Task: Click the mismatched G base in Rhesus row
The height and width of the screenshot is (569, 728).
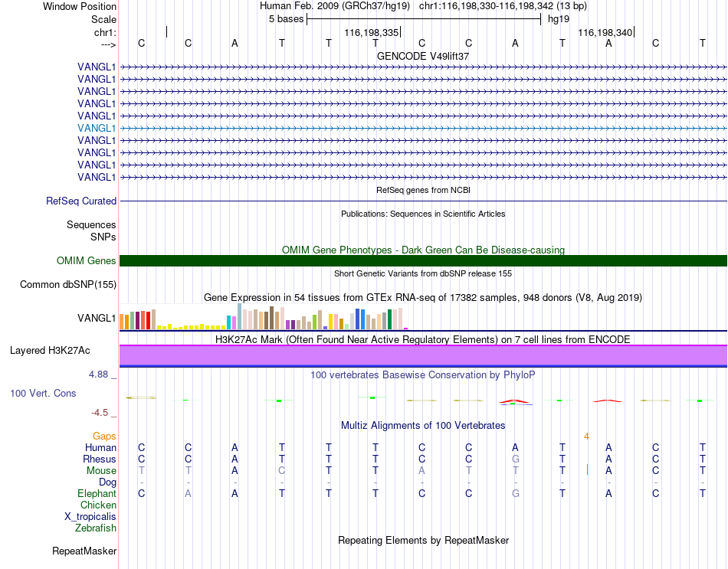Action: pos(516,459)
